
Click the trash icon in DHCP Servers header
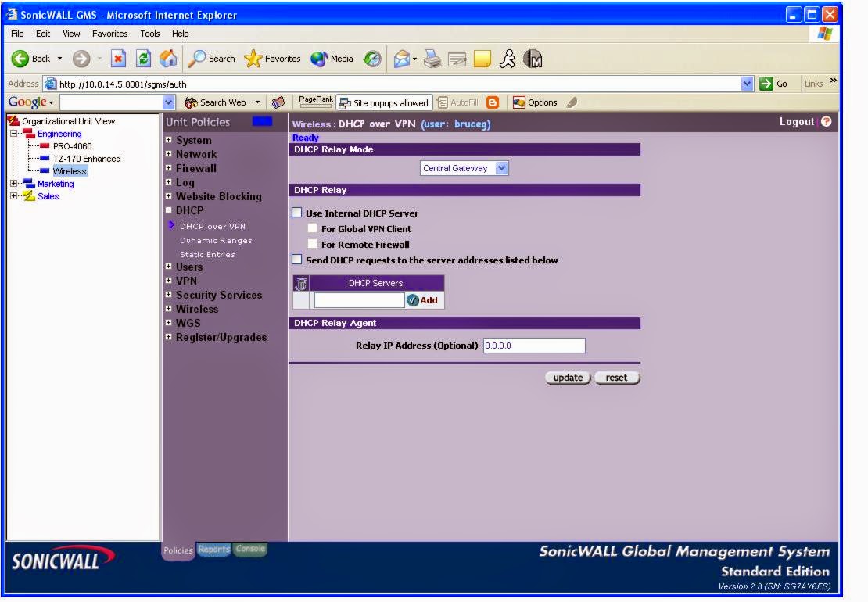click(x=302, y=284)
